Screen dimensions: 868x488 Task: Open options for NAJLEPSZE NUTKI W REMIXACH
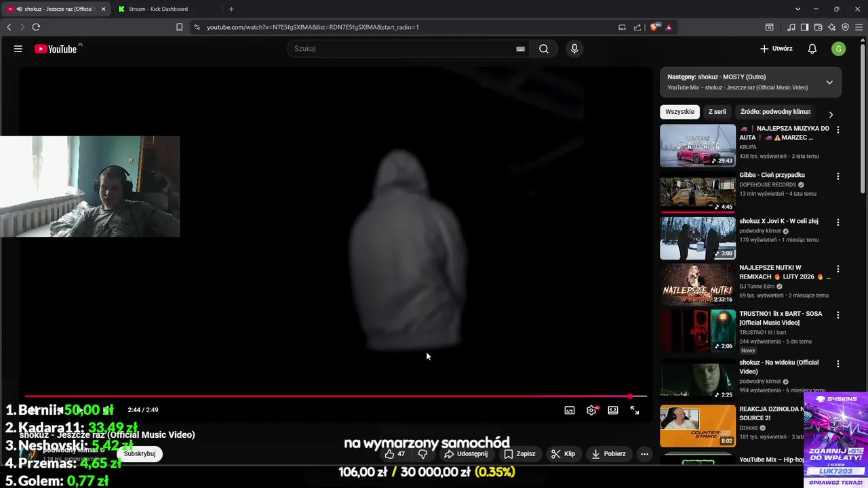(837, 269)
